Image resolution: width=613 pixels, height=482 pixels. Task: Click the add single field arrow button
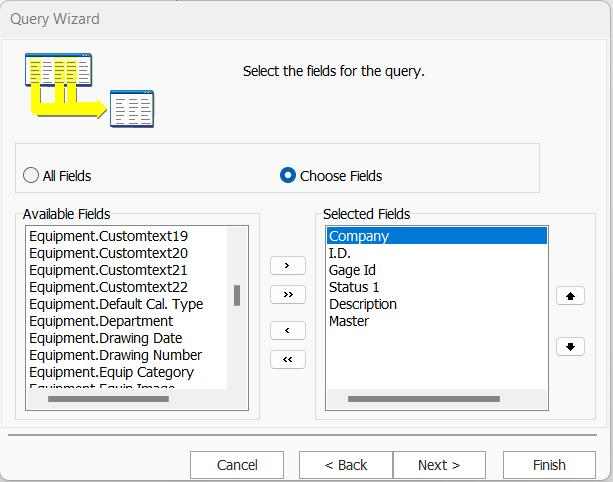pyautogui.click(x=288, y=265)
